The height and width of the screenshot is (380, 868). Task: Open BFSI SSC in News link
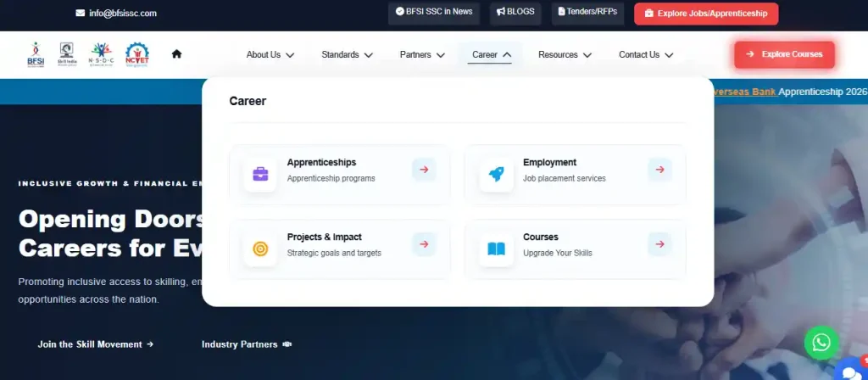434,12
